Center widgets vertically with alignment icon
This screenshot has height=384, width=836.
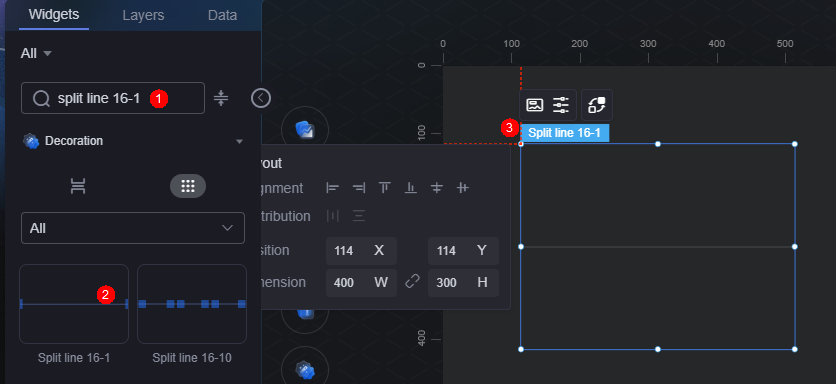tap(437, 188)
